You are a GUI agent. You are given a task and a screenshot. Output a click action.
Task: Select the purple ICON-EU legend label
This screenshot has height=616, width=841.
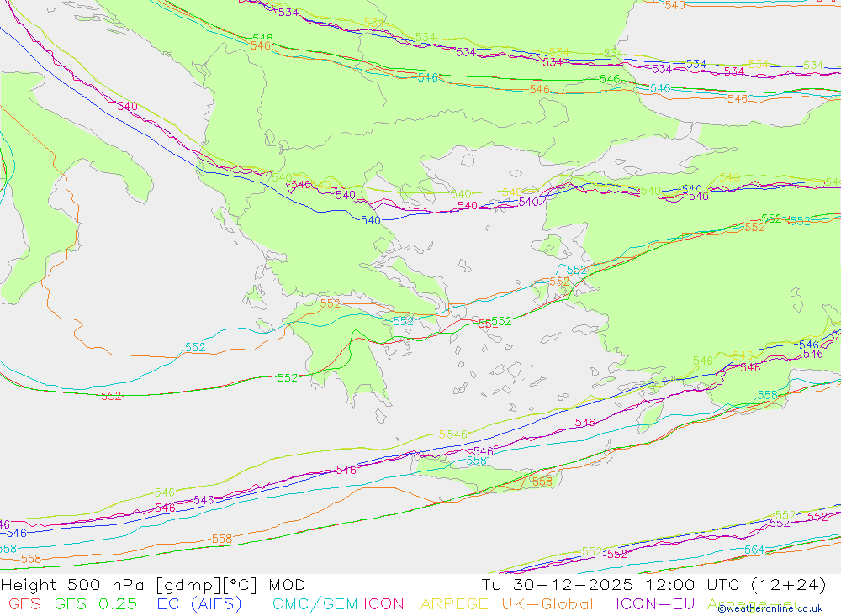coord(655,604)
